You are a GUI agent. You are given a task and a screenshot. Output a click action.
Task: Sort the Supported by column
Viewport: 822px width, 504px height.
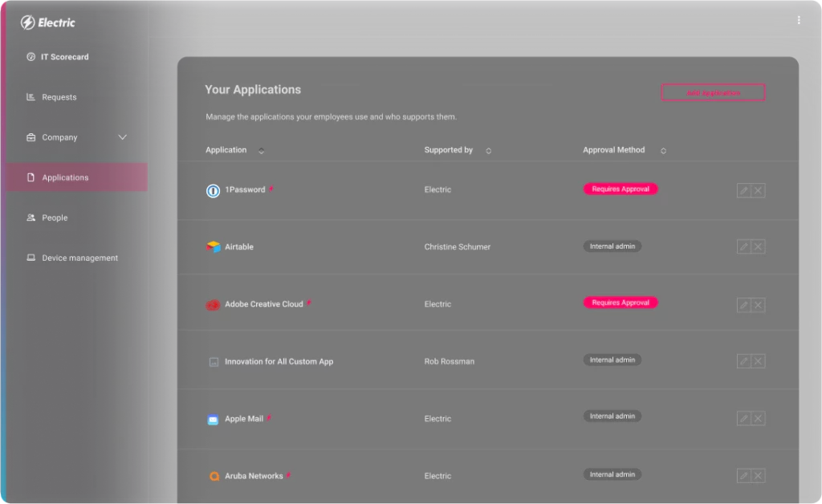click(488, 151)
